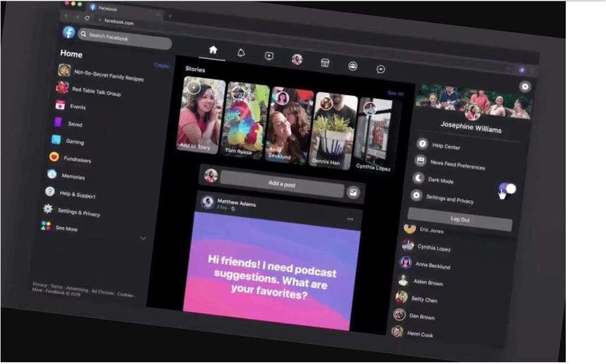Open the Marketplace storefront icon
The height and width of the screenshot is (364, 606).
click(325, 62)
